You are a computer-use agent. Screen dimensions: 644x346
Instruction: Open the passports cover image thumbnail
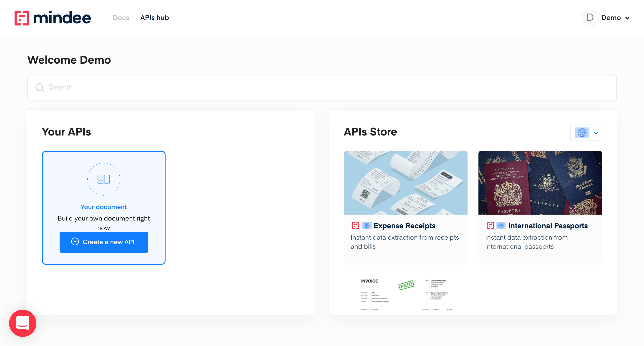540,183
